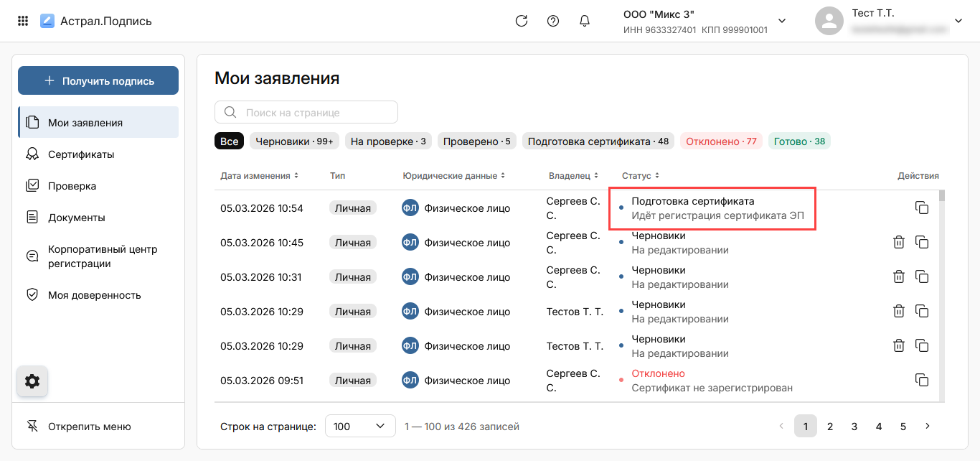Click the settings gear button
This screenshot has width=980, height=461.
(32, 381)
